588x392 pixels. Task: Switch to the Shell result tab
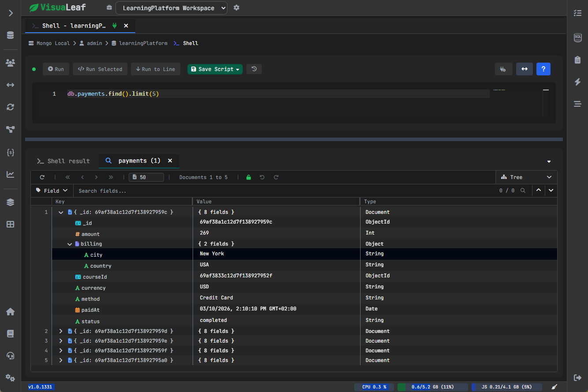tap(63, 161)
